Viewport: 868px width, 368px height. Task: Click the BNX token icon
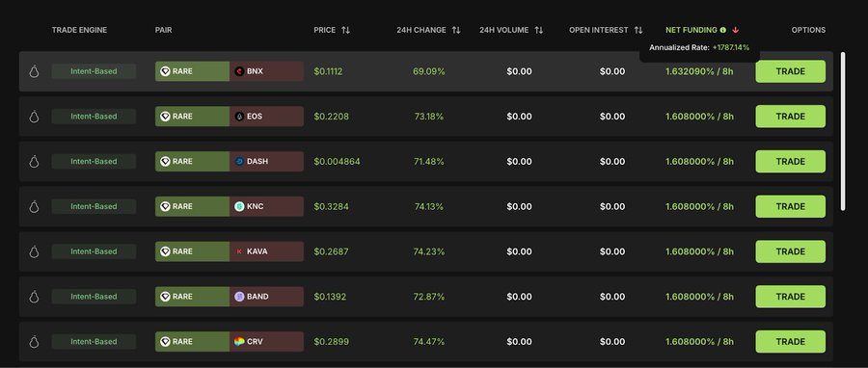point(239,71)
